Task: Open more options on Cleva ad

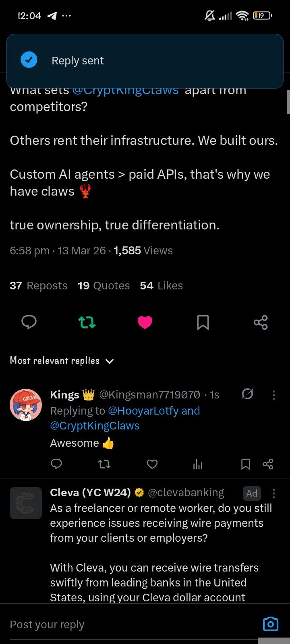Action: pyautogui.click(x=274, y=493)
